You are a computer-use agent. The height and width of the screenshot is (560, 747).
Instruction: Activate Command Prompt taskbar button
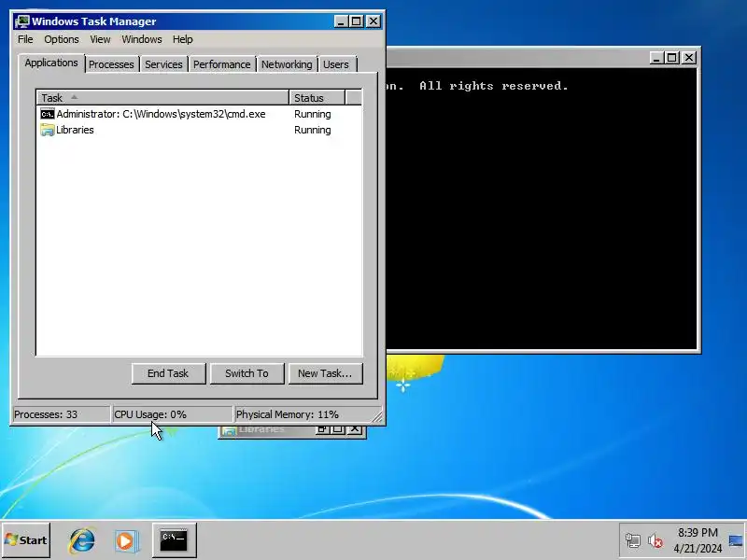point(174,540)
